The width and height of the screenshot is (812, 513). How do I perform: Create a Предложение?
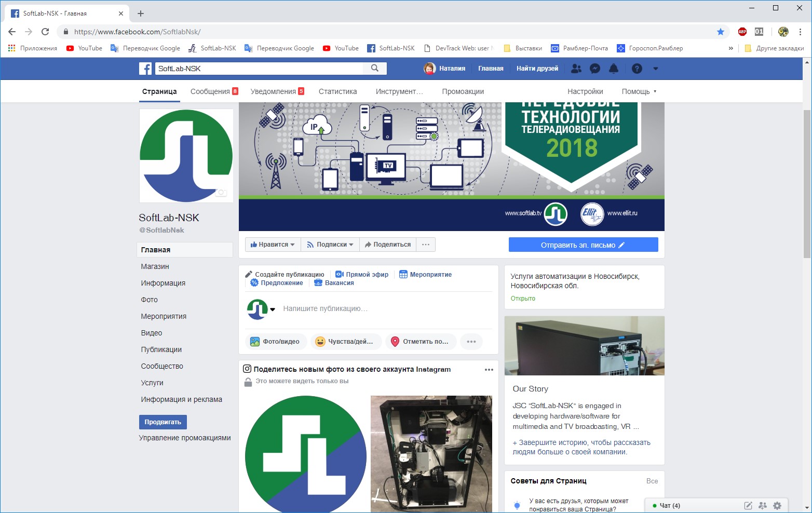(x=277, y=283)
